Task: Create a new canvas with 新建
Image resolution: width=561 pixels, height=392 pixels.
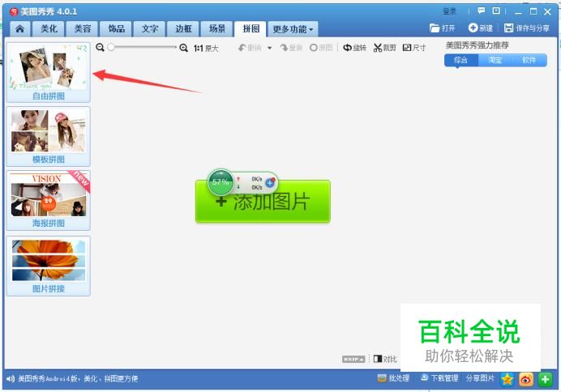Action: coord(481,28)
